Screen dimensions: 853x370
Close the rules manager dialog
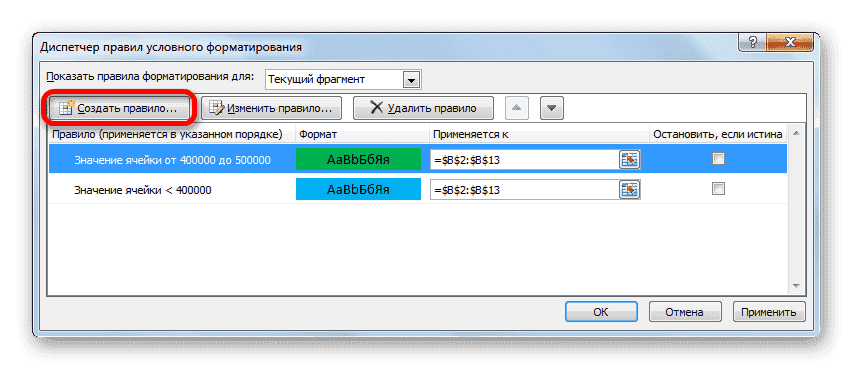point(790,42)
